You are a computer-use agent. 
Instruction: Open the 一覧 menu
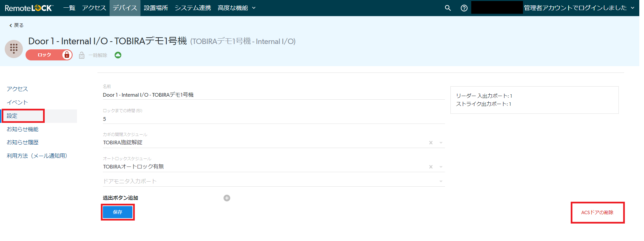coord(69,8)
